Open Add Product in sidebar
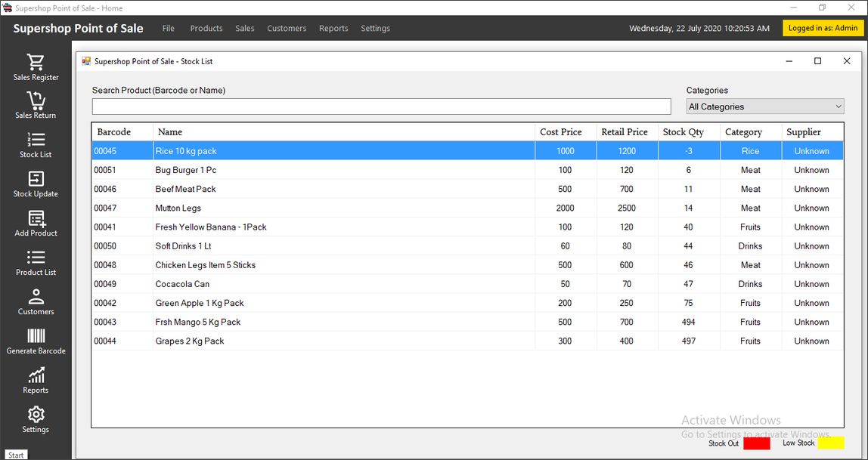The image size is (868, 460). (36, 224)
